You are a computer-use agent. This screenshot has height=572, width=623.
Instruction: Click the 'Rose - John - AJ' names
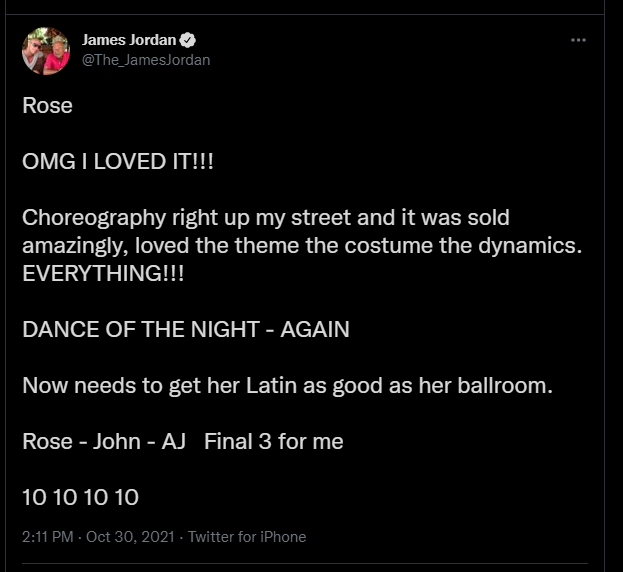tap(104, 441)
